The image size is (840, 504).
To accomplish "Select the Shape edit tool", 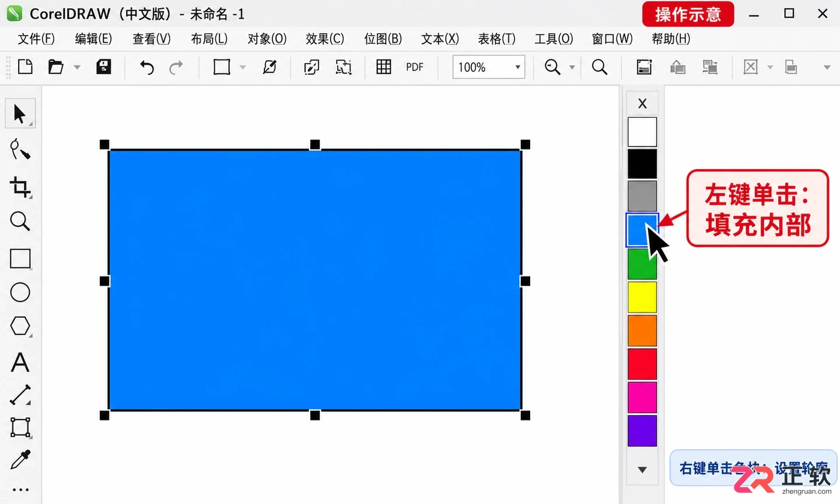I will coord(20,150).
